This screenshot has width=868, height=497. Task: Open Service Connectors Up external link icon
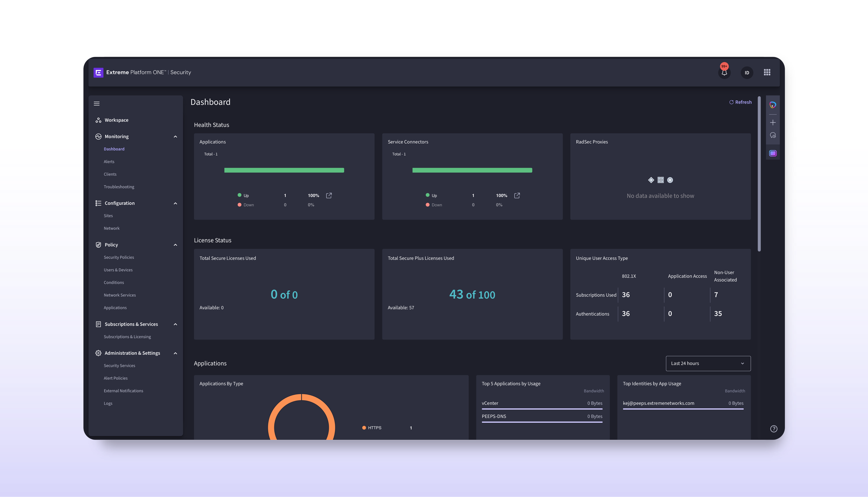pyautogui.click(x=517, y=195)
